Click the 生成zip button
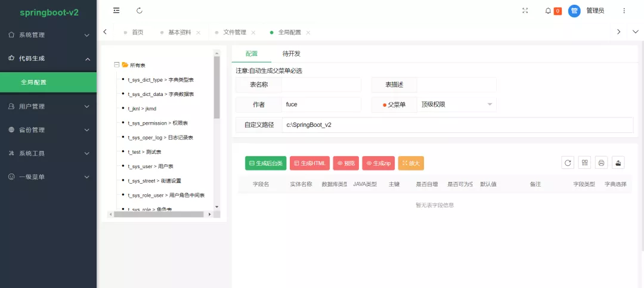This screenshot has width=644, height=288. tap(378, 163)
